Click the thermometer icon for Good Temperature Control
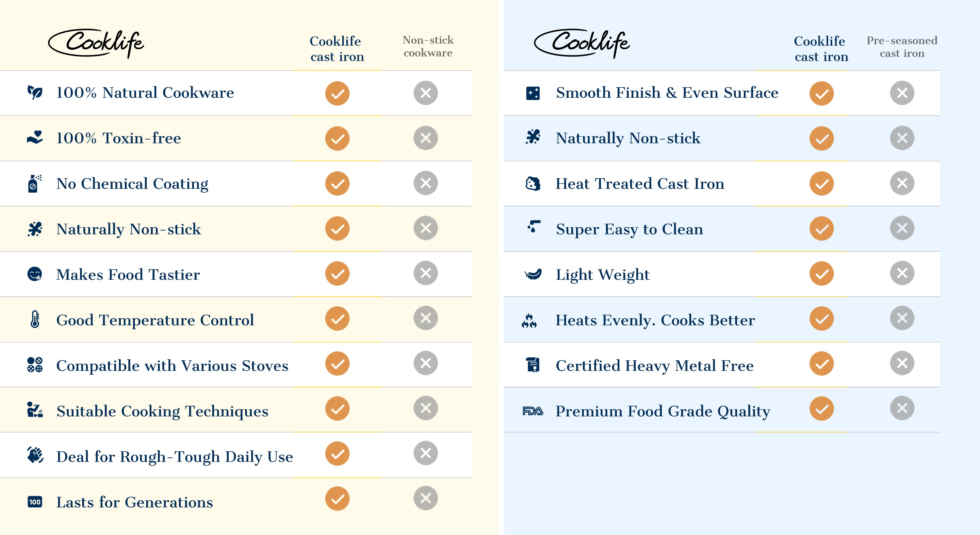This screenshot has width=980, height=535. pyautogui.click(x=35, y=319)
